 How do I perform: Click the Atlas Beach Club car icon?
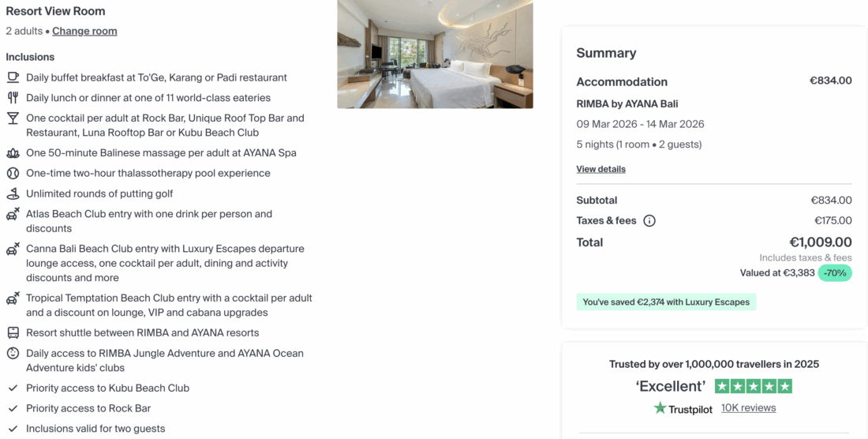13,214
